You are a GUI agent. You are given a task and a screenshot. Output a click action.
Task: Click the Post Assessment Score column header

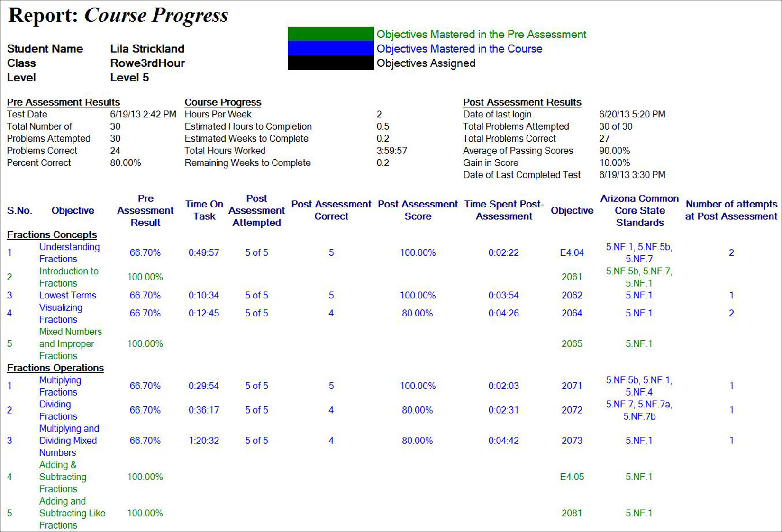coord(418,210)
